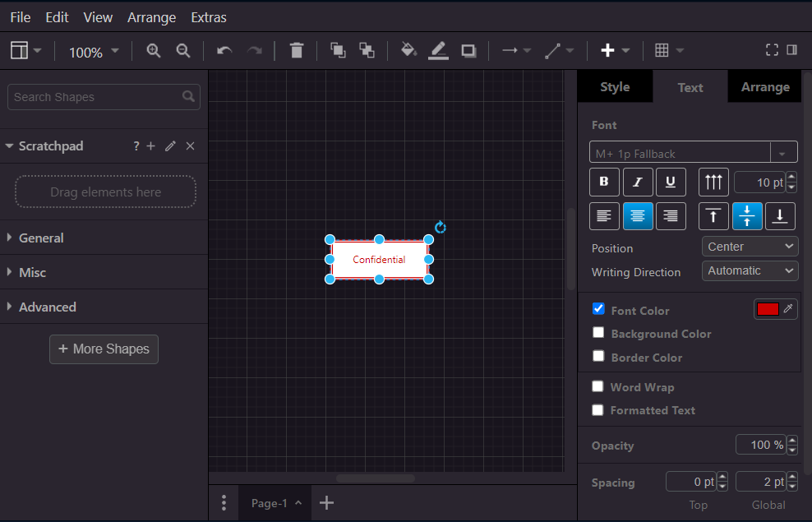The height and width of the screenshot is (522, 812).
Task: Open the waypoints line style dropdown
Action: coord(560,51)
